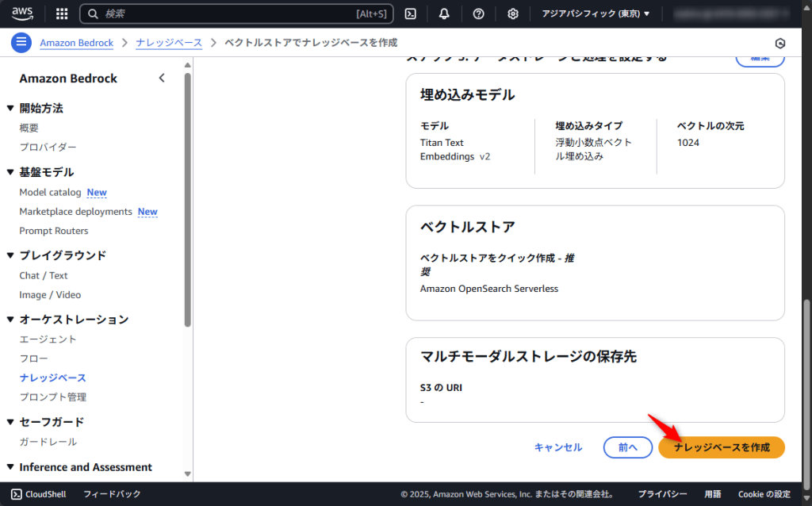Open ナレッジベース in the sidebar

click(x=53, y=378)
